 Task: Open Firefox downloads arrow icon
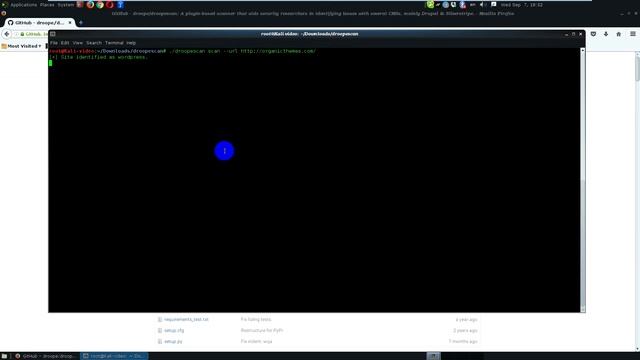(606, 34)
